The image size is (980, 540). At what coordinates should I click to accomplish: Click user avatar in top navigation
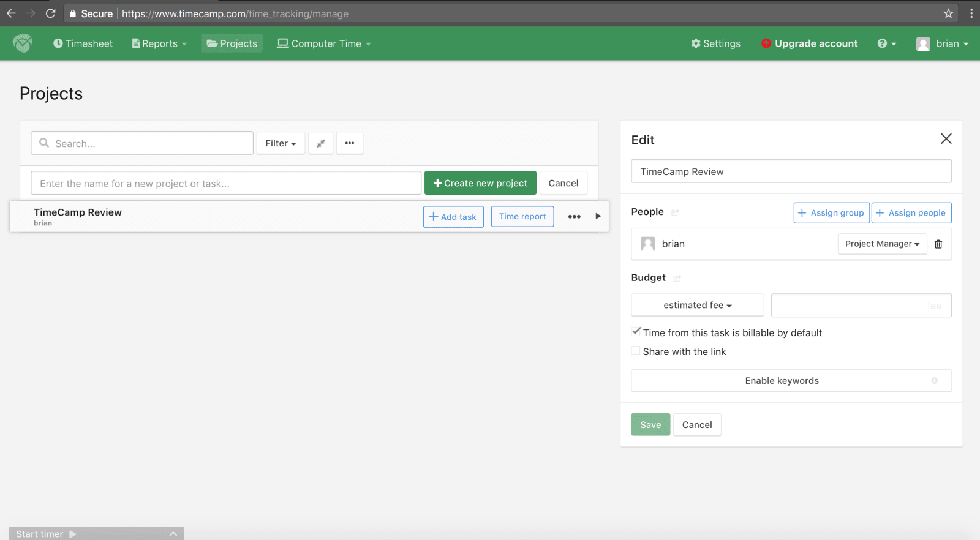point(923,43)
